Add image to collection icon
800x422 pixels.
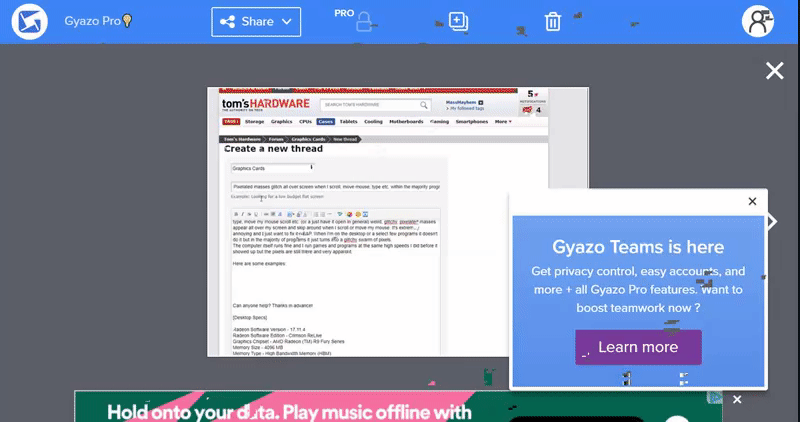click(458, 22)
